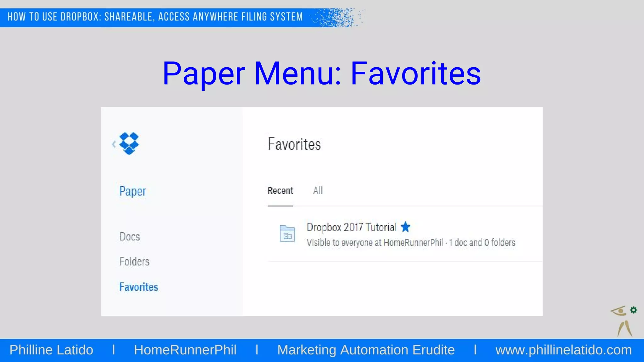This screenshot has width=644, height=362.
Task: Click the eye and runner logo icon
Action: 624,321
